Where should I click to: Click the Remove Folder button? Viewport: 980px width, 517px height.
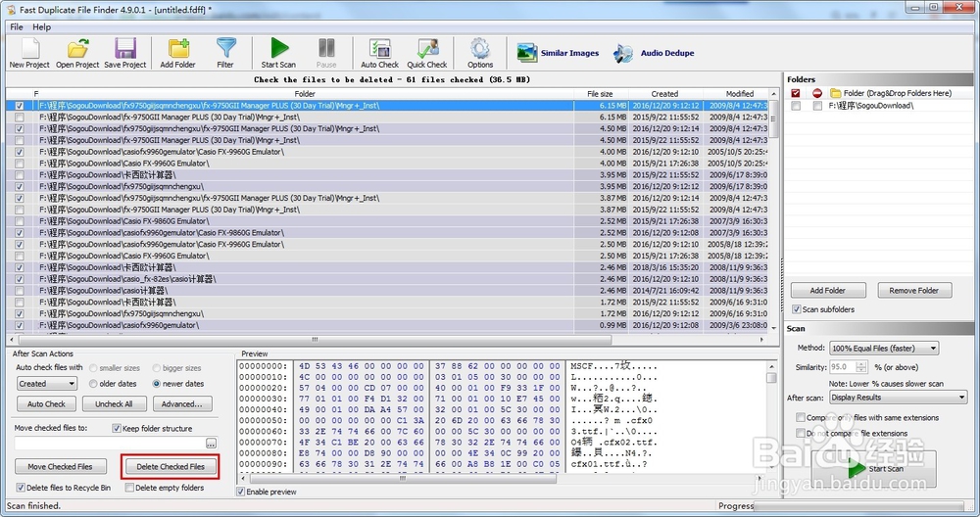click(x=913, y=291)
